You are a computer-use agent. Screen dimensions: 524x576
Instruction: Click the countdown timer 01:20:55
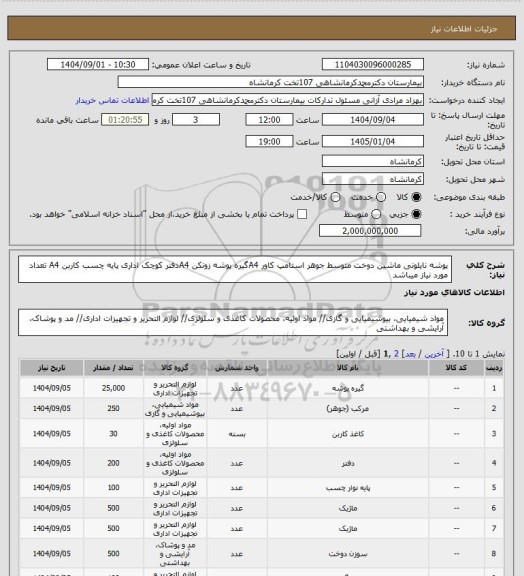(125, 120)
